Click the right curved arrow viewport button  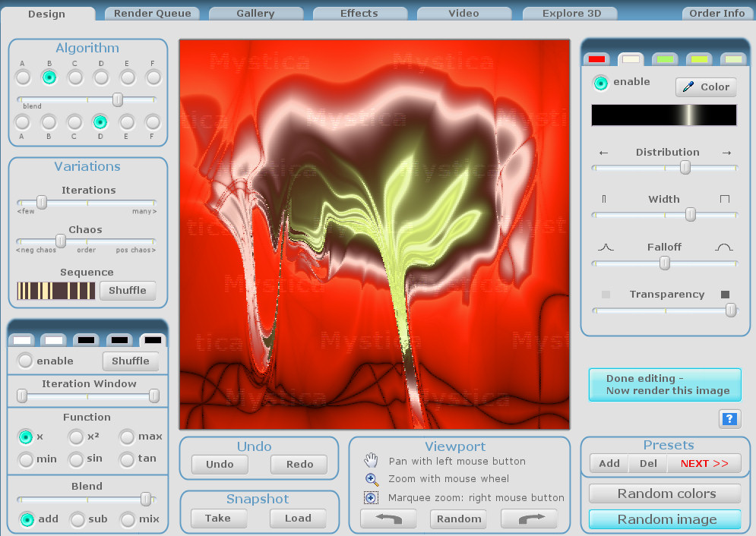tap(530, 519)
